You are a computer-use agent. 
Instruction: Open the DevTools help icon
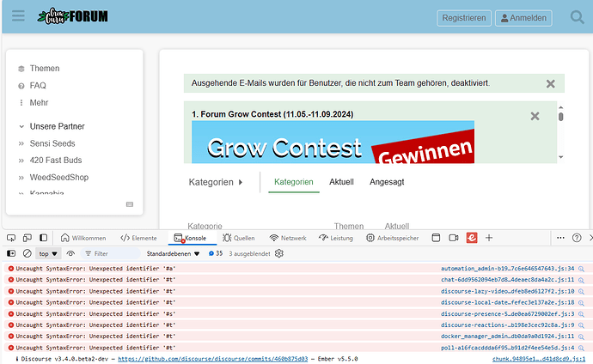(577, 238)
